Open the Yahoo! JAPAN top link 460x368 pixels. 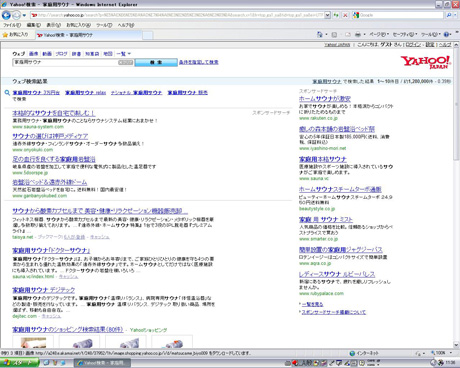tap(337, 45)
